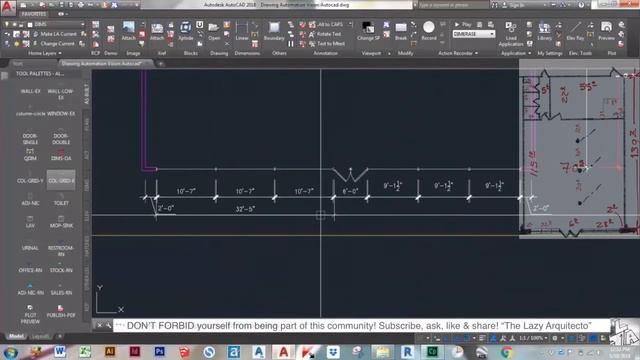Click Change Current layer button
Image resolution: width=640 pixels, height=360 pixels.
click(x=53, y=43)
